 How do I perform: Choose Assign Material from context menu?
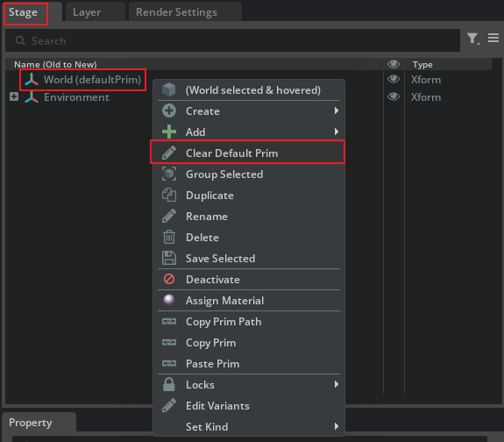(x=249, y=301)
